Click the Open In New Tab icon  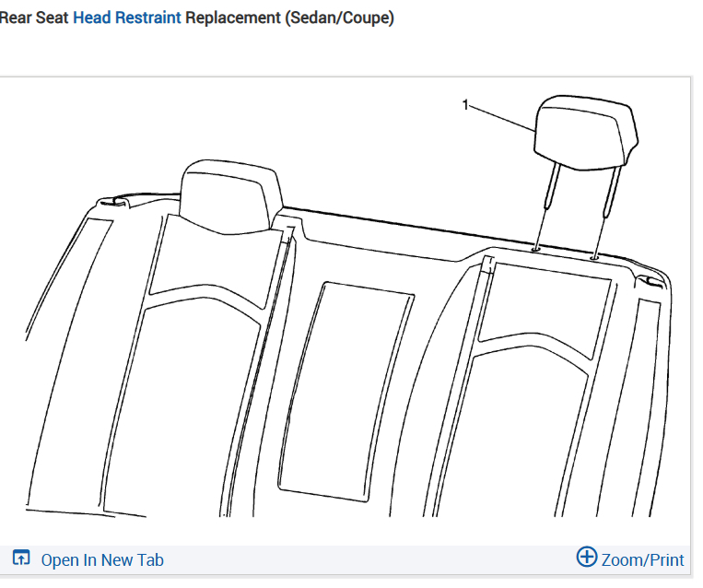(21, 558)
